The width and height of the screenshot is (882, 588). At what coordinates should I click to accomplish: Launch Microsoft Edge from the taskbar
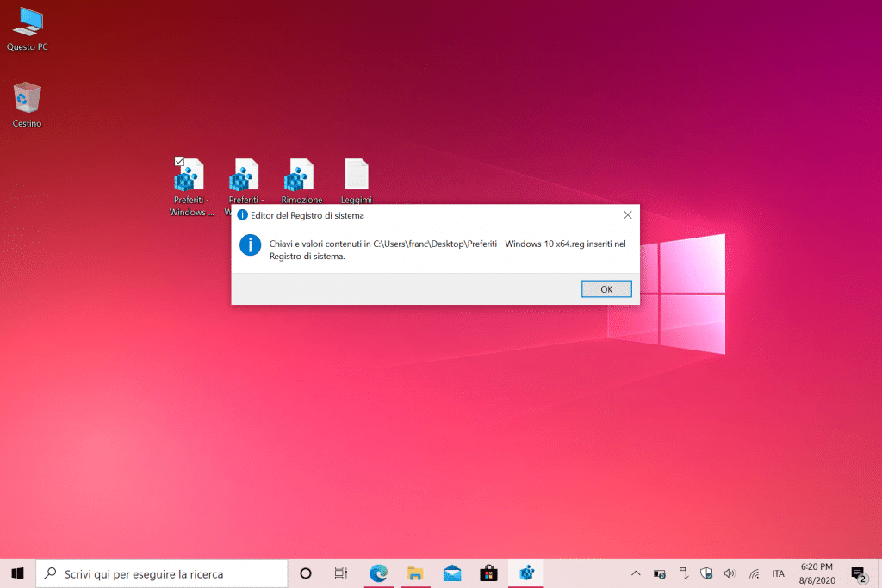click(378, 573)
